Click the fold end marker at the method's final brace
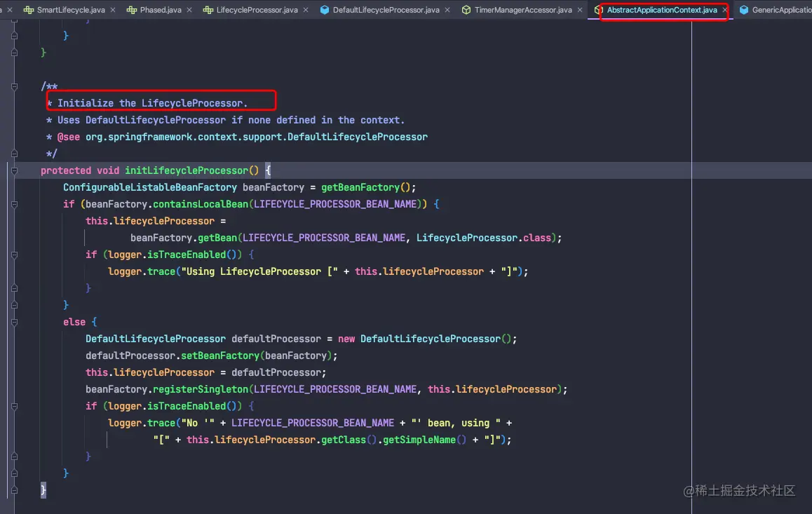 (x=14, y=489)
